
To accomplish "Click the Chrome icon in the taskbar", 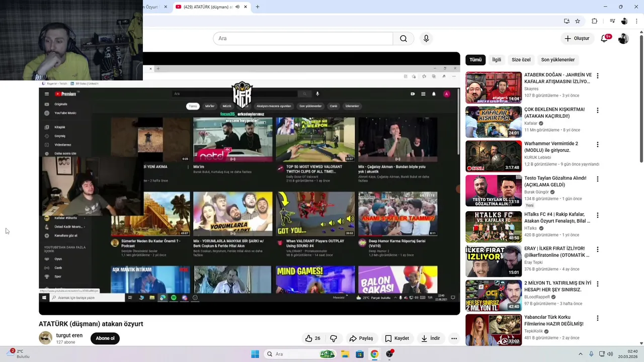I will click(x=374, y=354).
